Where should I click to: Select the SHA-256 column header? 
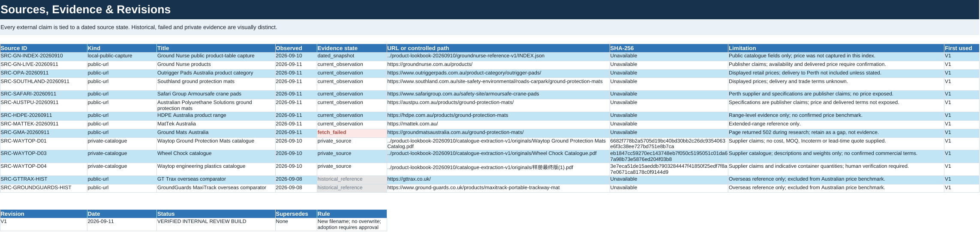click(x=669, y=48)
